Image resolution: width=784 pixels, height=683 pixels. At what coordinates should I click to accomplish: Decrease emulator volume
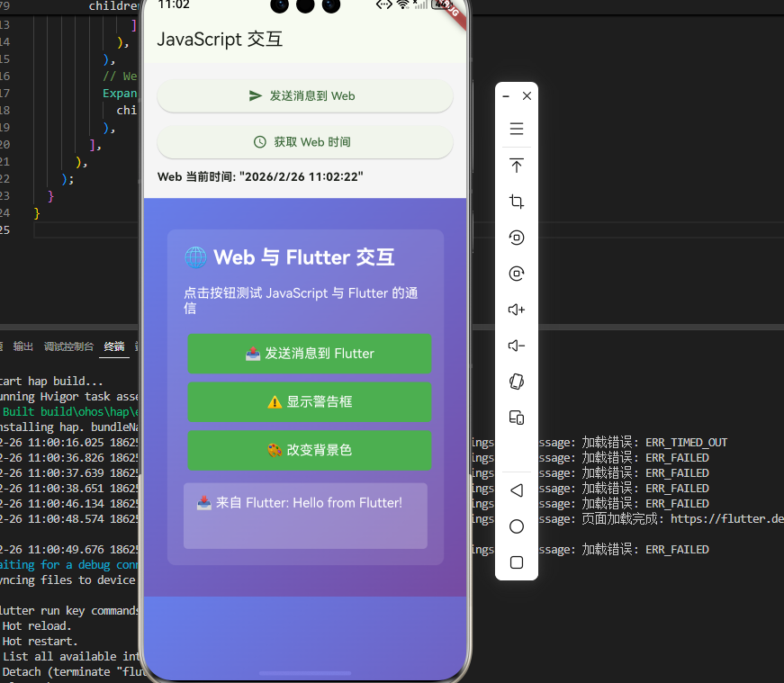(x=517, y=346)
